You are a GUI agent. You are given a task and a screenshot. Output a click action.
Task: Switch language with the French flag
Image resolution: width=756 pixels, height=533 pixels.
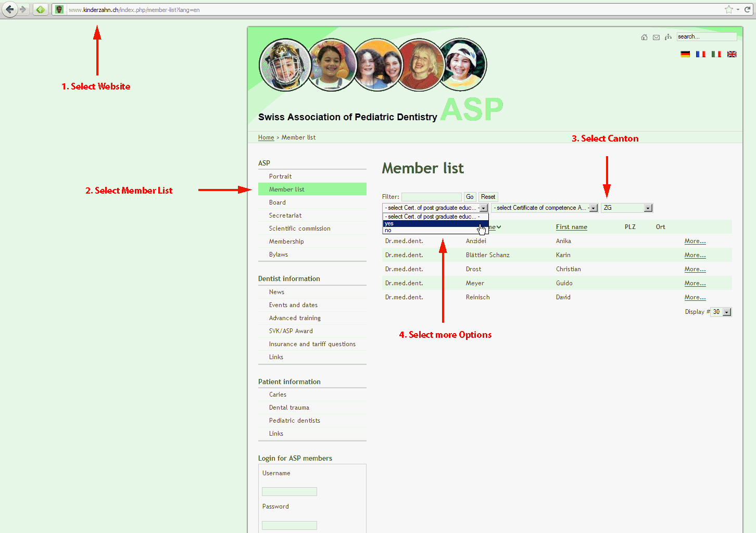[x=701, y=54]
